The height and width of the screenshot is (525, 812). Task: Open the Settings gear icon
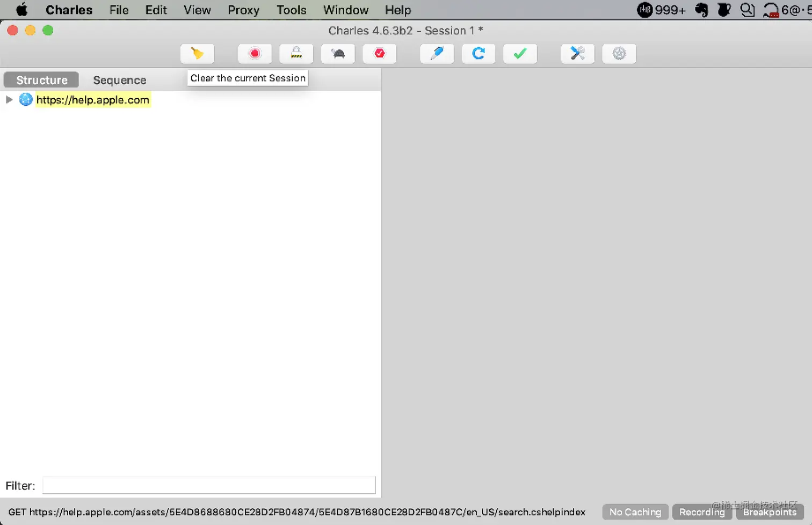tap(619, 54)
